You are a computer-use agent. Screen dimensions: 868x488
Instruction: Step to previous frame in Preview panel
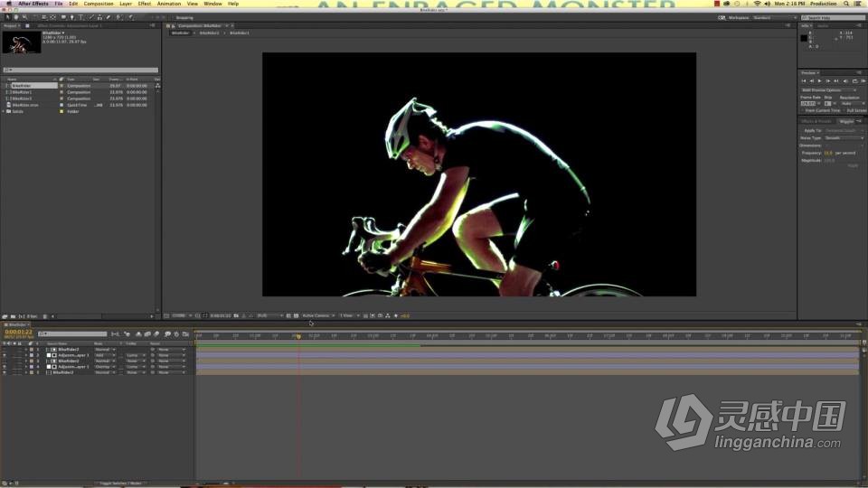pyautogui.click(x=812, y=80)
